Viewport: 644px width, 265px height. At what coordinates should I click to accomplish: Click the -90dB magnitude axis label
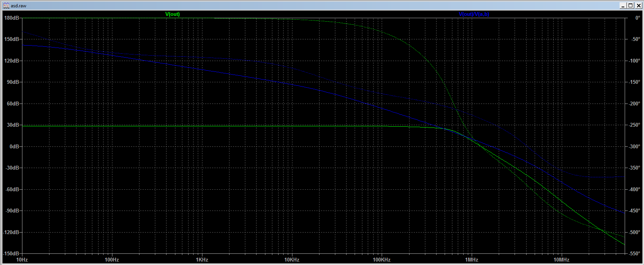pyautogui.click(x=12, y=211)
